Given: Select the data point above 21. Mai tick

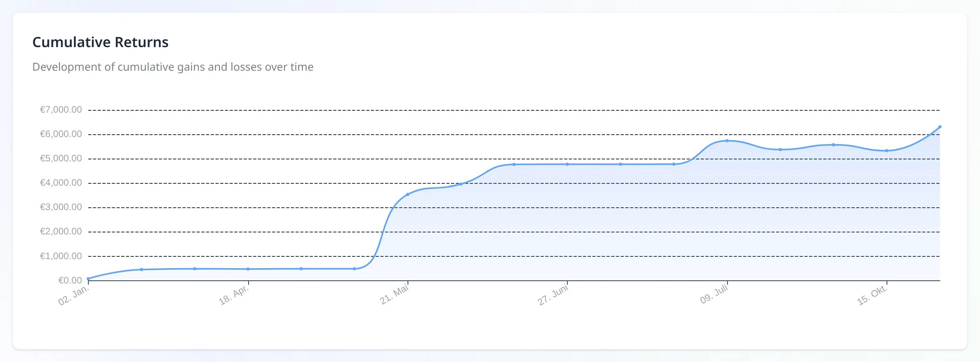Looking at the screenshot, I should (408, 194).
